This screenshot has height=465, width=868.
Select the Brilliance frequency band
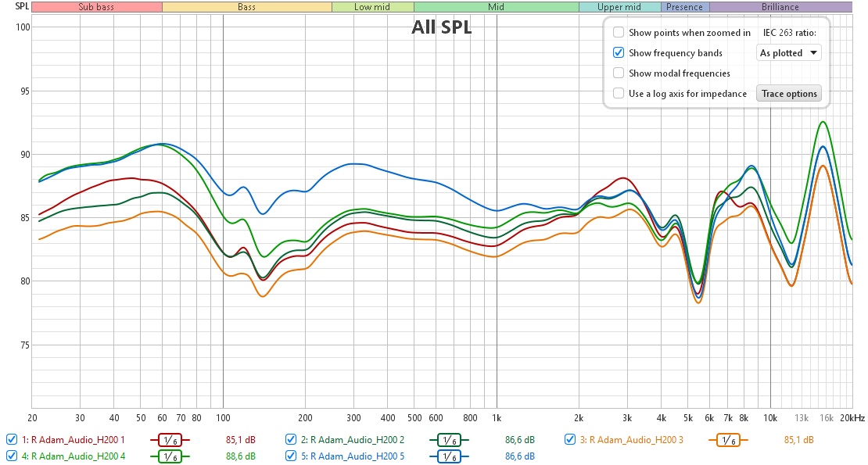pos(780,7)
